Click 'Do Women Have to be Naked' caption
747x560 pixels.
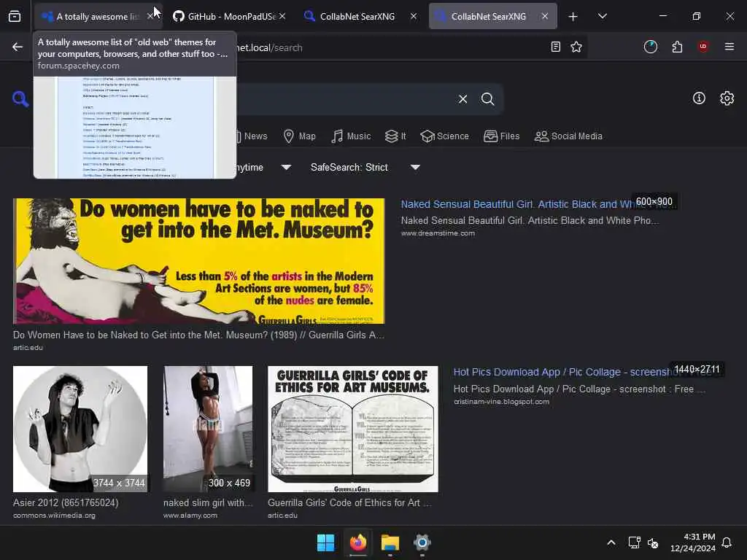(x=198, y=335)
